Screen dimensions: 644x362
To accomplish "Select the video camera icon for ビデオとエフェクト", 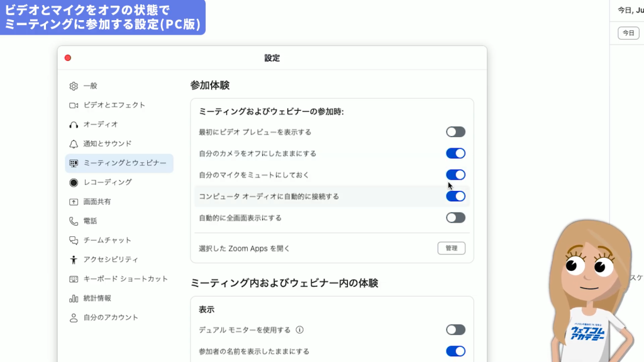I will [74, 106].
